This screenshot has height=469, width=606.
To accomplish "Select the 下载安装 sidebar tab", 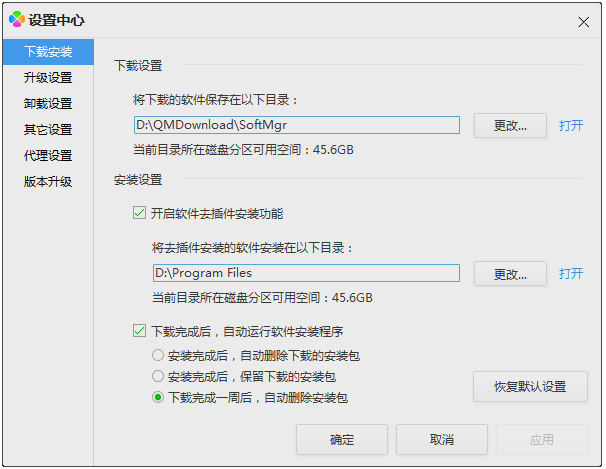I will click(48, 52).
